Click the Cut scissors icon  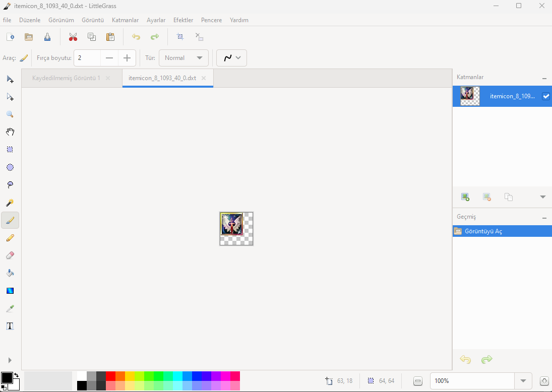click(x=73, y=37)
